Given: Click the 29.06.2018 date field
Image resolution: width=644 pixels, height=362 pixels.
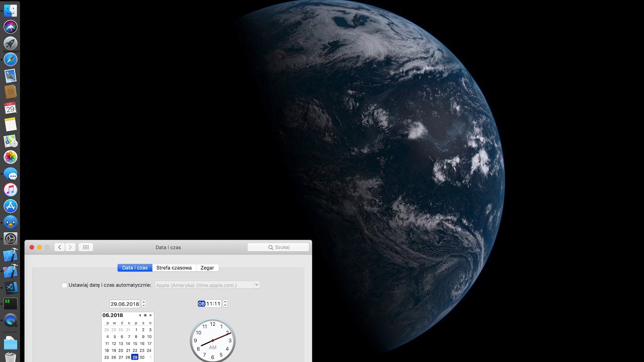Looking at the screenshot, I should [125, 304].
